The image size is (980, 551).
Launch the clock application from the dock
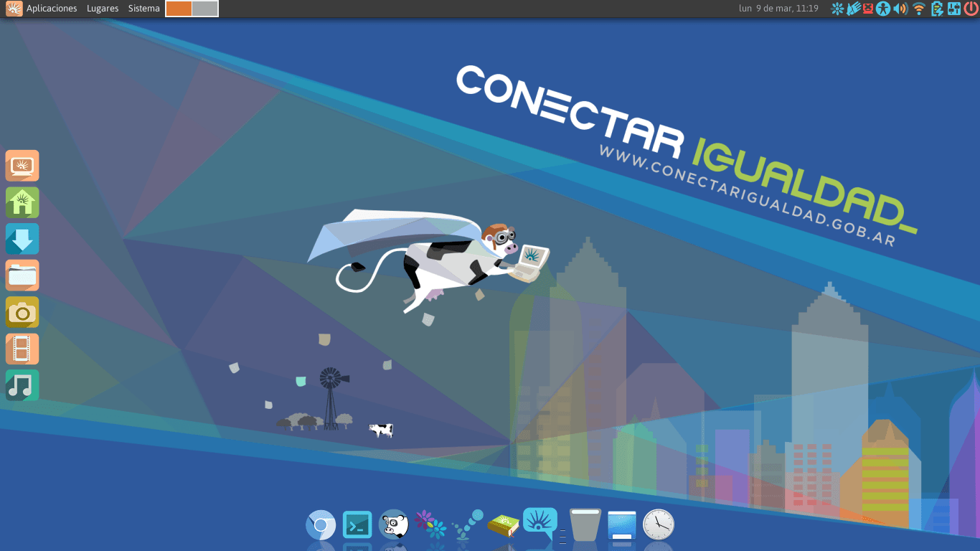(658, 524)
